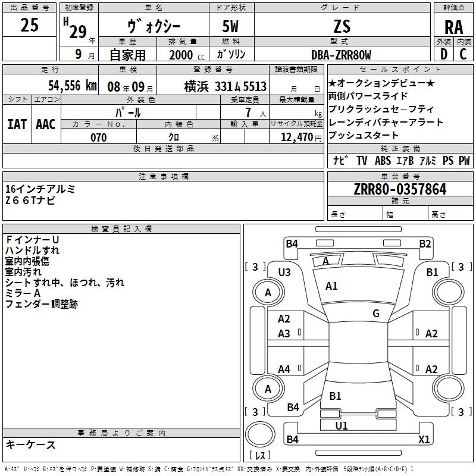Click the レス bracket label
476x476 pixels.
(x=260, y=456)
